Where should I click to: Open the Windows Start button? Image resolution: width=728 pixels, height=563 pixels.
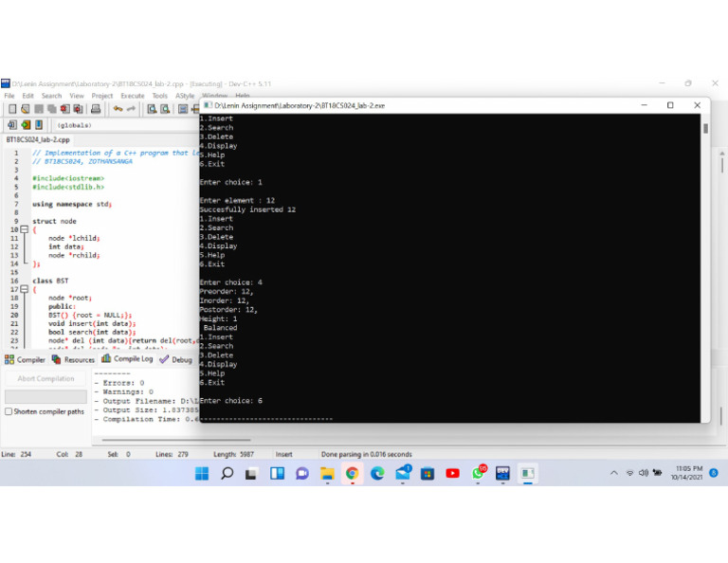coord(202,473)
